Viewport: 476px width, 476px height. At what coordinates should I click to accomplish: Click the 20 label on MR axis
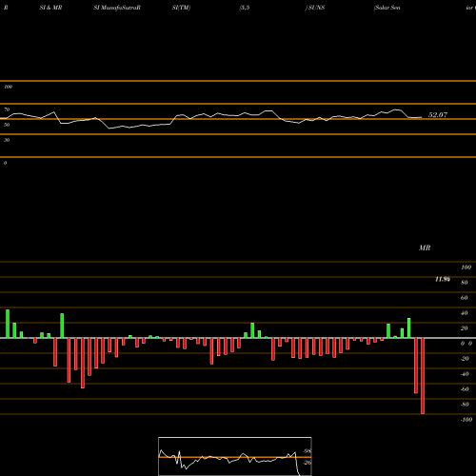click(465, 328)
